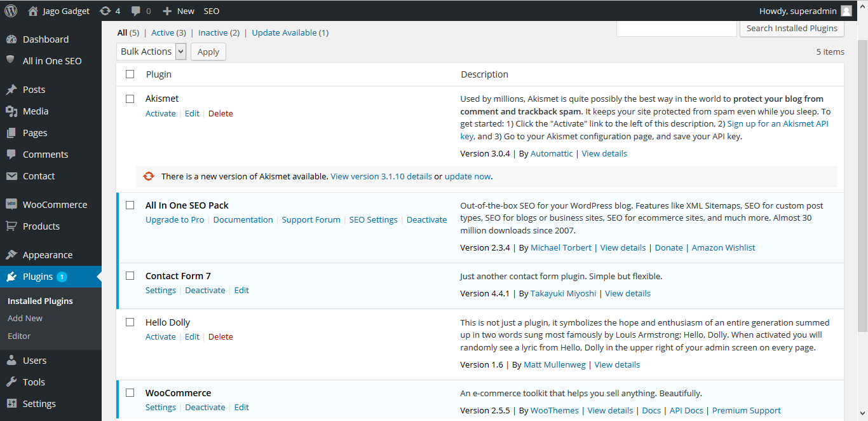Viewport: 868px width, 421px height.
Task: Click the WooCommerce sidebar icon
Action: pos(11,205)
